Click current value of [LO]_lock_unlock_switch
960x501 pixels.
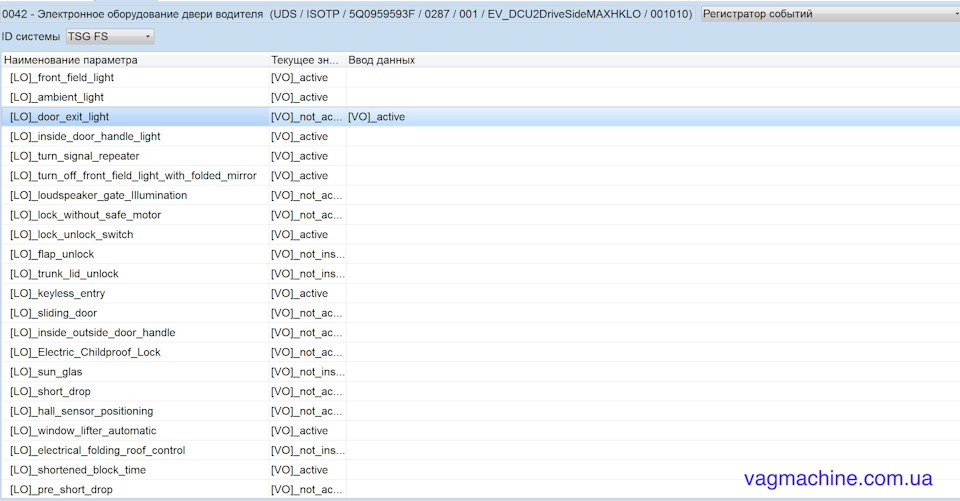(299, 235)
